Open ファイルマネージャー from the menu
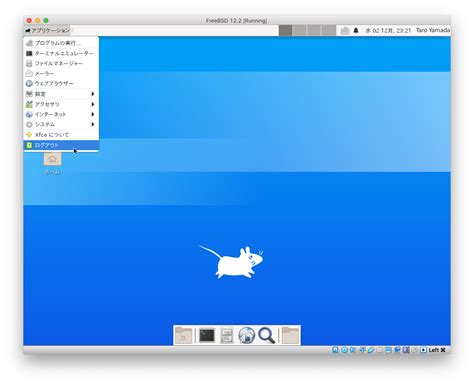This screenshot has width=474, height=385. click(61, 63)
